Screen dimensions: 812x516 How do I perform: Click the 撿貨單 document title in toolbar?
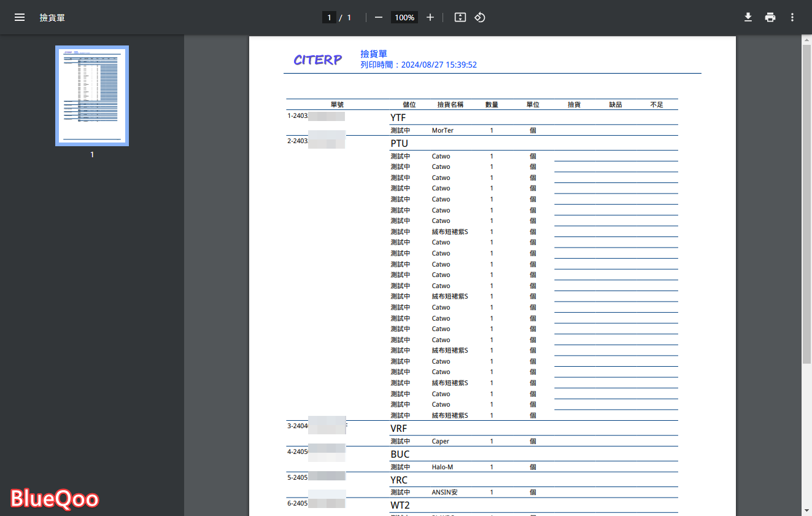[52, 17]
